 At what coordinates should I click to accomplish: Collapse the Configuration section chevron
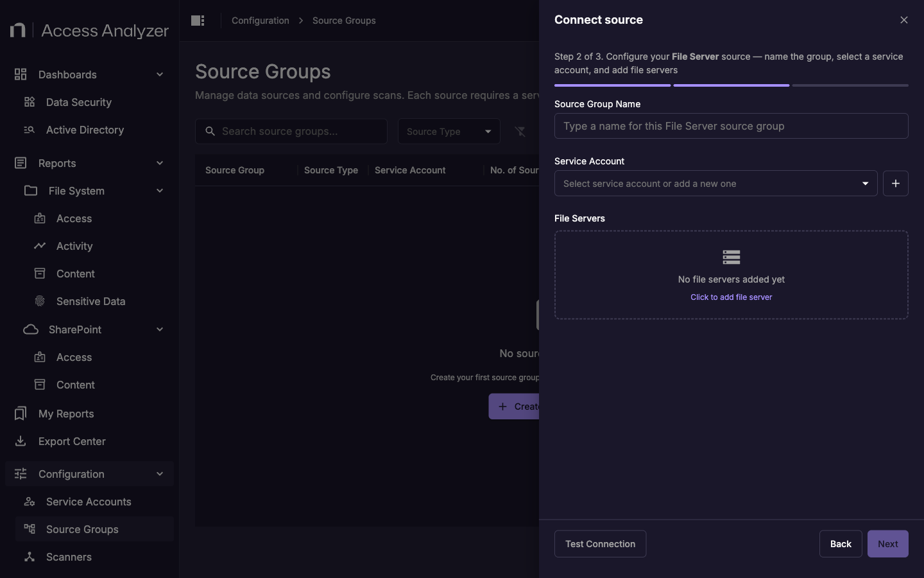click(160, 474)
